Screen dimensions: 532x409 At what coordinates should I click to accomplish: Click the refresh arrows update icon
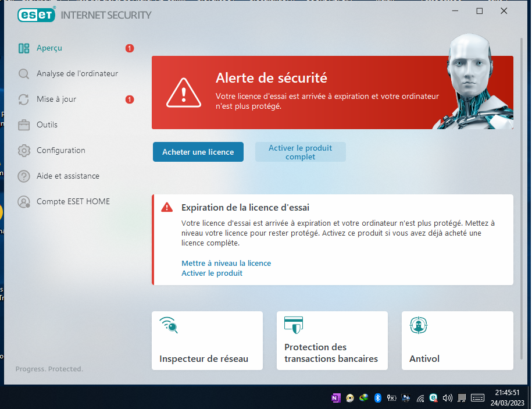24,99
